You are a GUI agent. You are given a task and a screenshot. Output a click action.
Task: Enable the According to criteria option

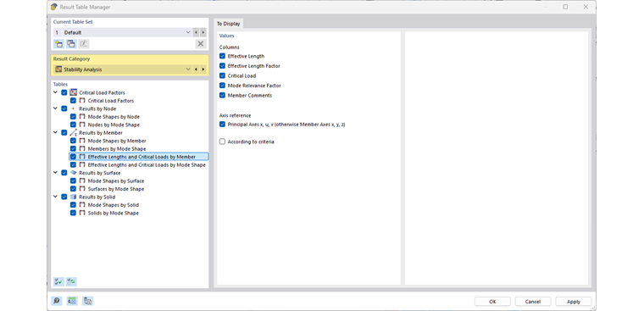(222, 142)
